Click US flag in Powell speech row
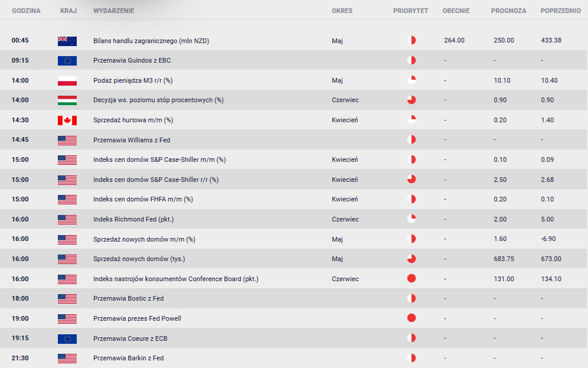Image resolution: width=588 pixels, height=368 pixels. click(x=67, y=319)
